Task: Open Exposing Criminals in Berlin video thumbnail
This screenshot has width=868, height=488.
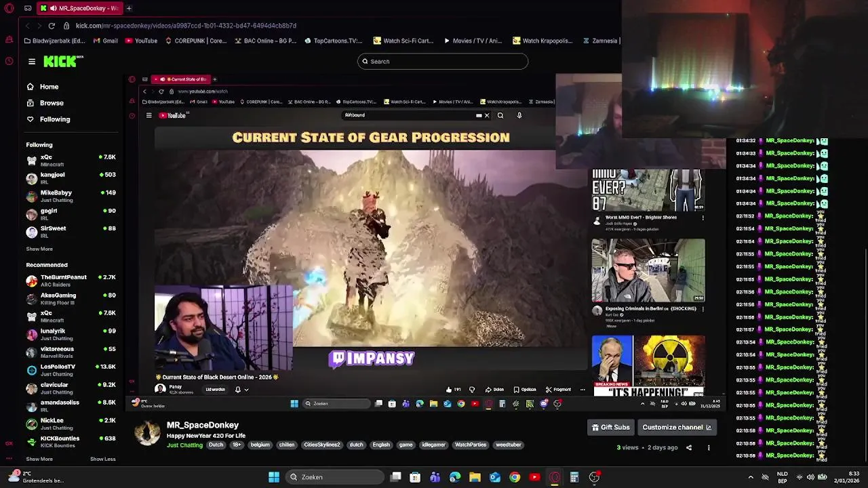Action: coord(648,270)
